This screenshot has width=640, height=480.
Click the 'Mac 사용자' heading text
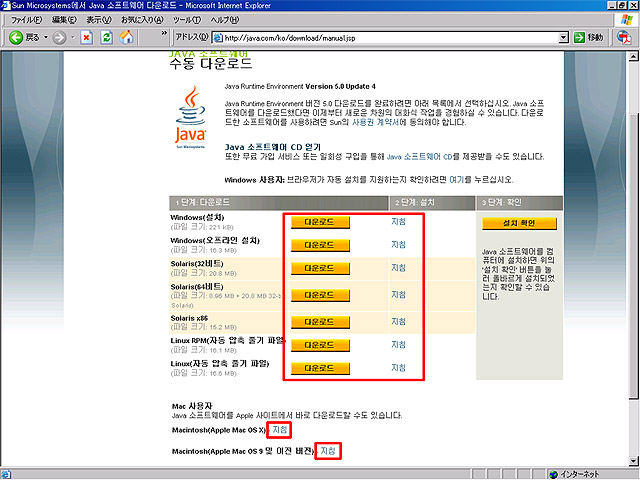click(x=192, y=407)
